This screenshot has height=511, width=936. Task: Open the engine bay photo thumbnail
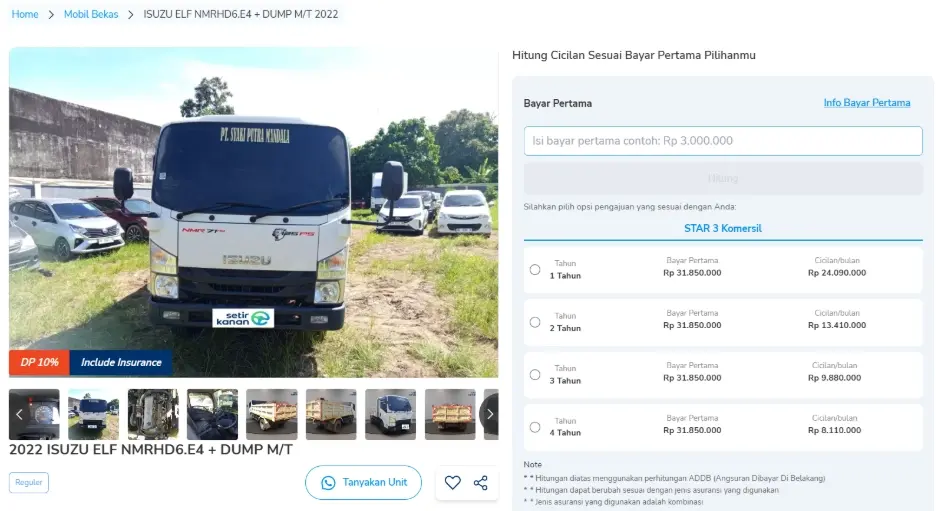coord(153,414)
